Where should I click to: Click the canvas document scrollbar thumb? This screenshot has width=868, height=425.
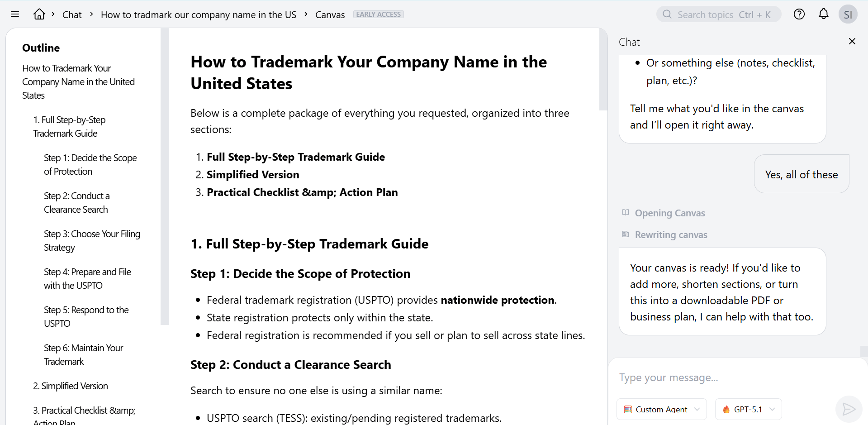pyautogui.click(x=603, y=69)
